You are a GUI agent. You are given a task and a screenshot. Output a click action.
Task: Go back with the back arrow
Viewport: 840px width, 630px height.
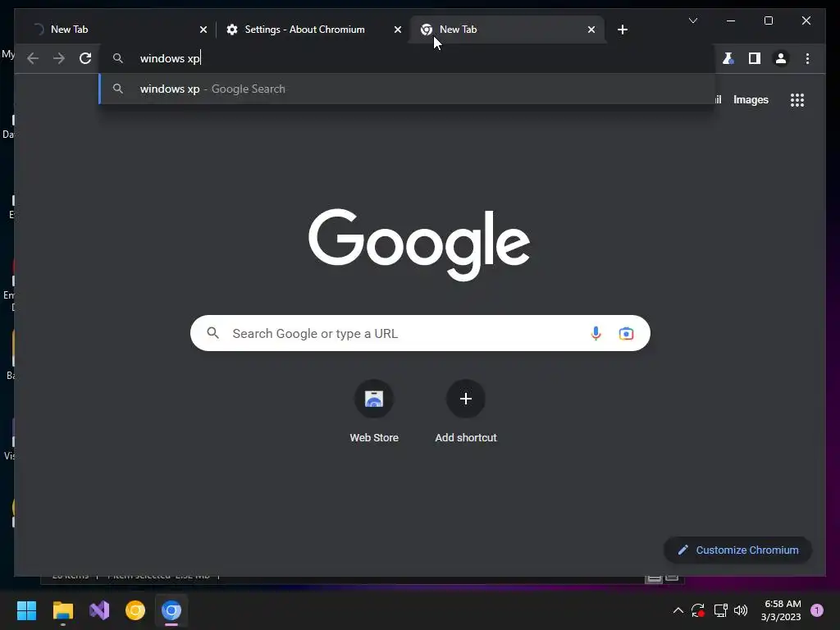click(33, 58)
